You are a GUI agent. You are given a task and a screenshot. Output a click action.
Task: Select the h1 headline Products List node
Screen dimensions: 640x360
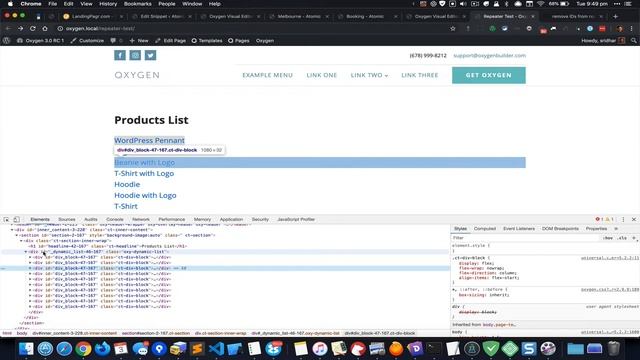108,247
